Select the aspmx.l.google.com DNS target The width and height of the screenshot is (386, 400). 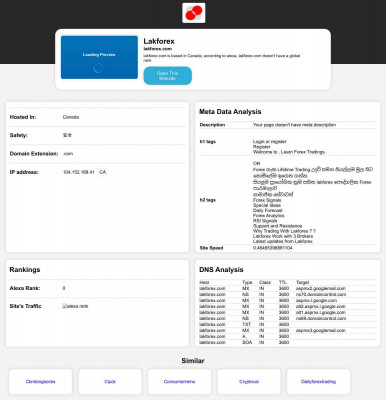coord(316,300)
